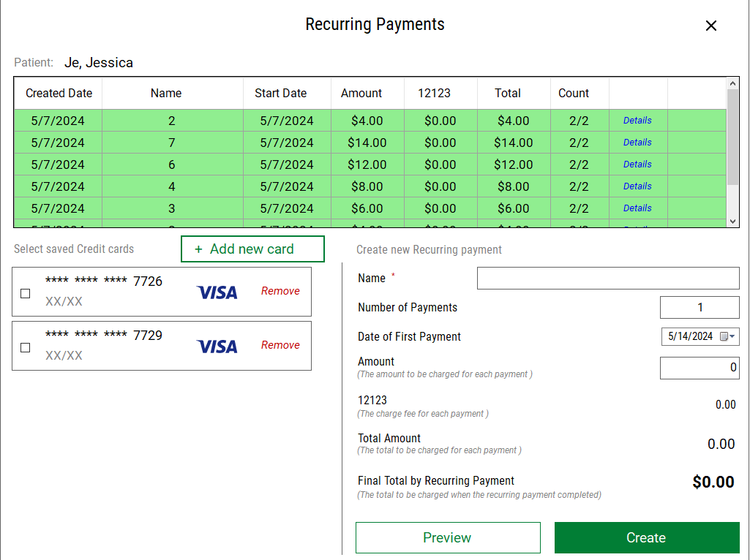Remove the card ending 7726

(x=280, y=290)
